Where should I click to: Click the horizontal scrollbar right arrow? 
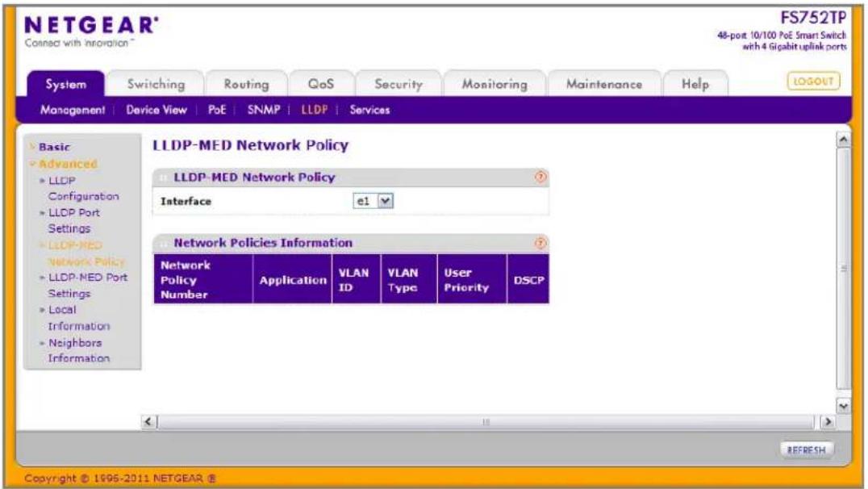click(x=828, y=422)
